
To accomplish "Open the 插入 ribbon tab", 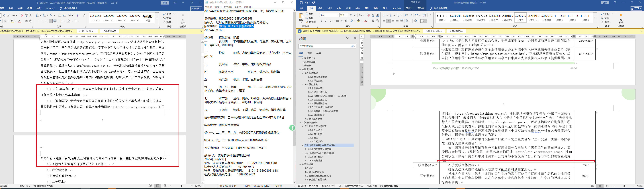I will click(320, 8).
